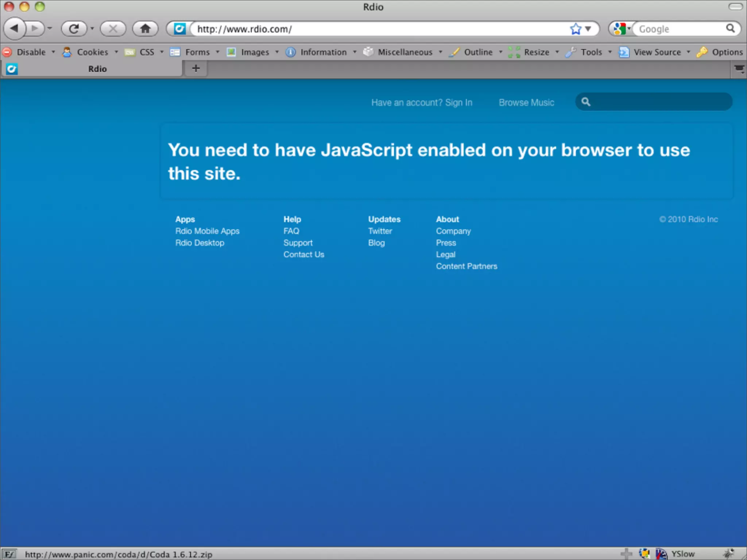Image resolution: width=747 pixels, height=560 pixels.
Task: Open the Cookies dropdown menu
Action: 92,52
